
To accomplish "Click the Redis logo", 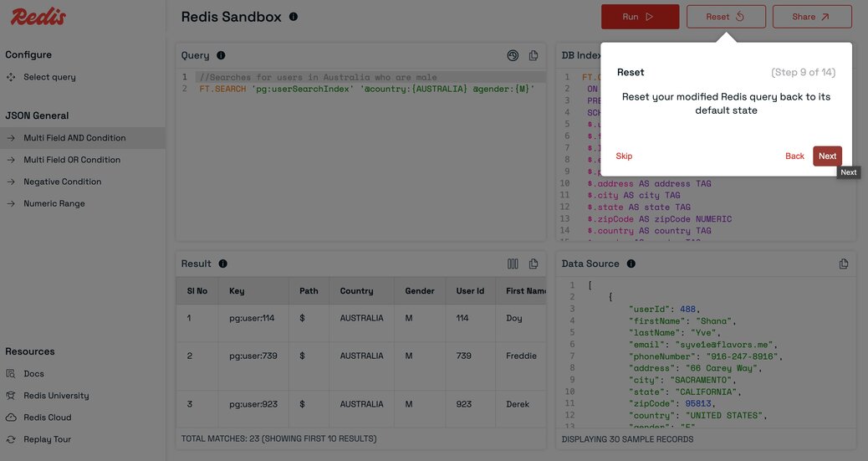I will (38, 17).
